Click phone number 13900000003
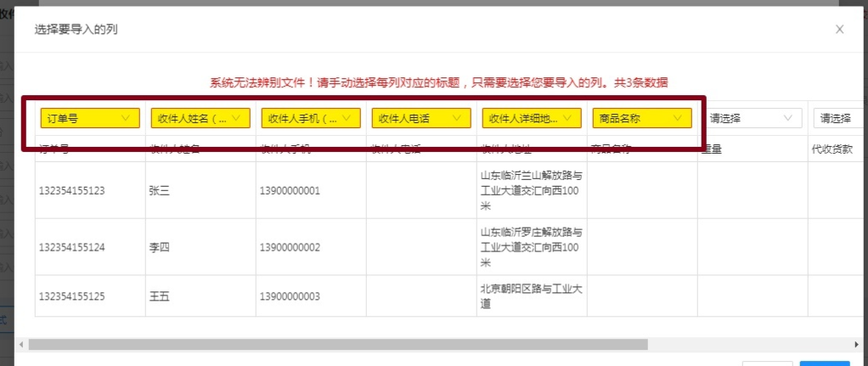The image size is (868, 366). (x=290, y=296)
